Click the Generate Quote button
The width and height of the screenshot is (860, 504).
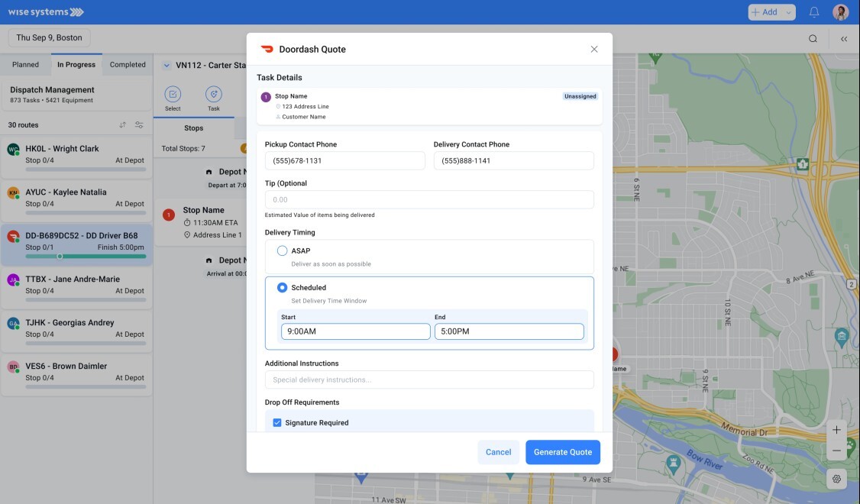coord(563,452)
